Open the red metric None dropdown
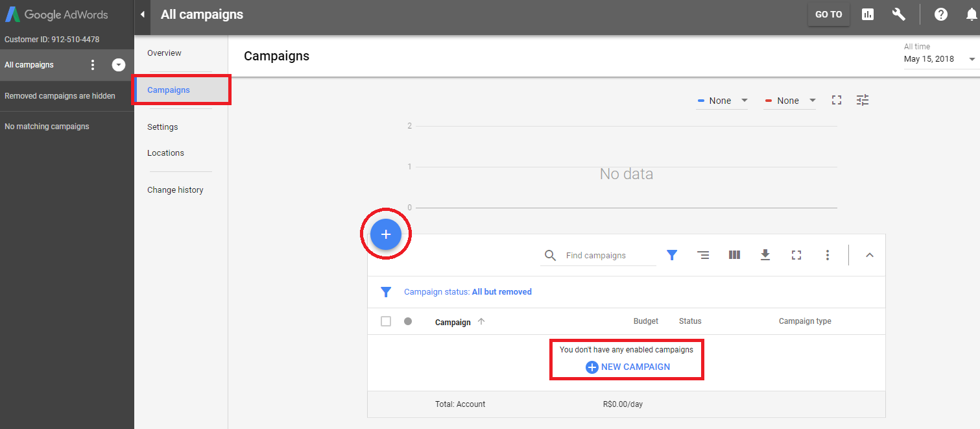Viewport: 980px width, 429px height. (x=789, y=101)
